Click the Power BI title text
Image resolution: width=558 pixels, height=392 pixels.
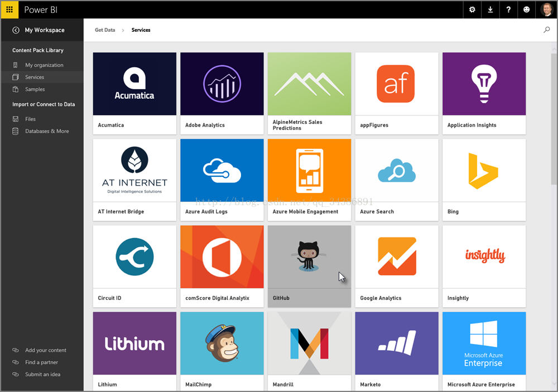[41, 9]
